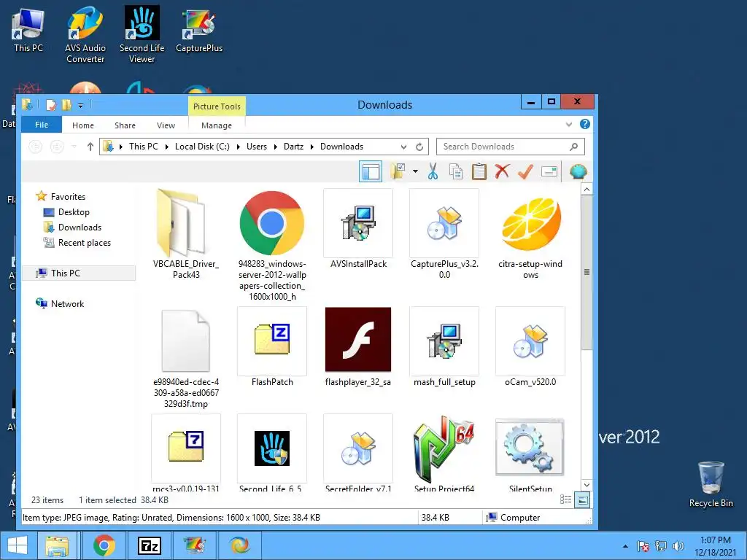The image size is (747, 560).
Task: Click Local Disk (C:) breadcrumb
Action: (202, 147)
